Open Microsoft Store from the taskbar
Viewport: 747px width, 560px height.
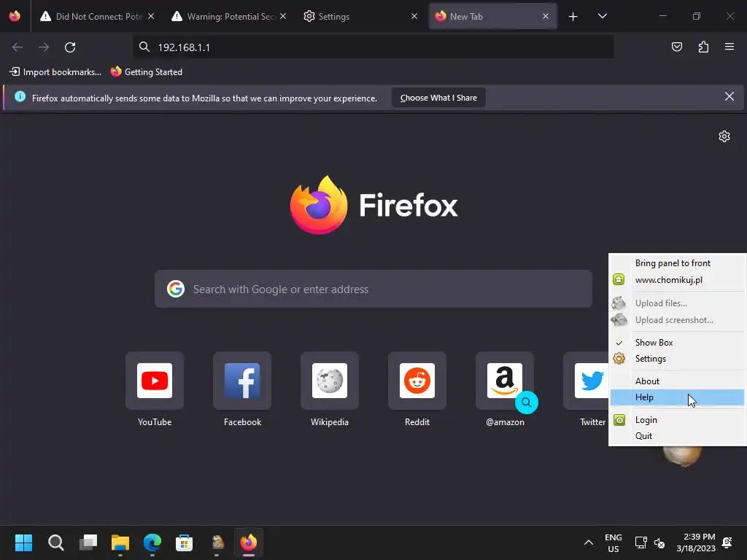tap(185, 542)
